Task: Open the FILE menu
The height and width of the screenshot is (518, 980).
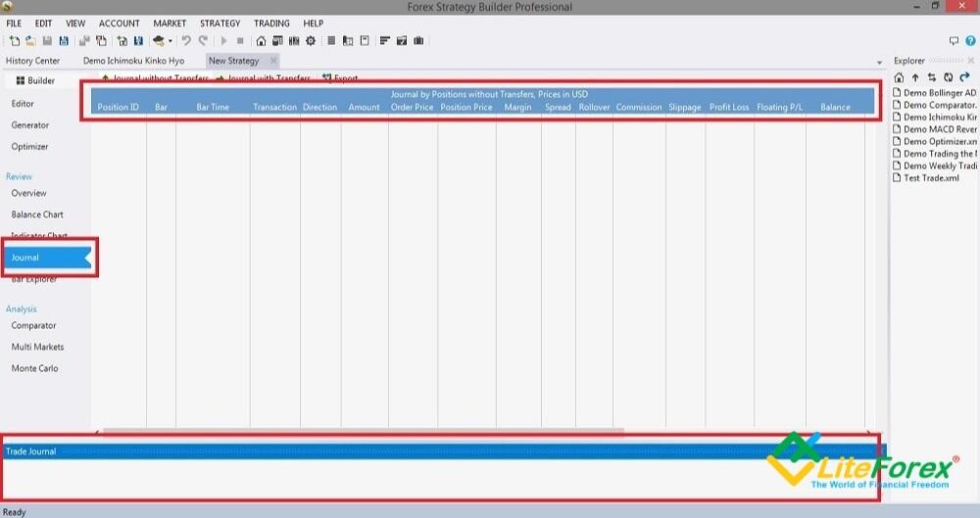Action: (14, 24)
